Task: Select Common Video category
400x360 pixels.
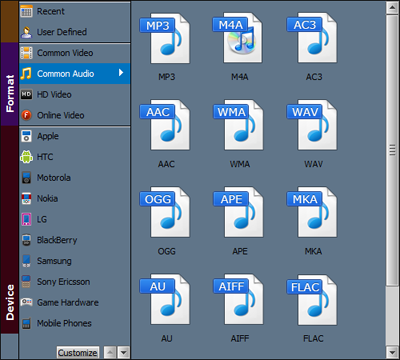Action: pyautogui.click(x=75, y=53)
